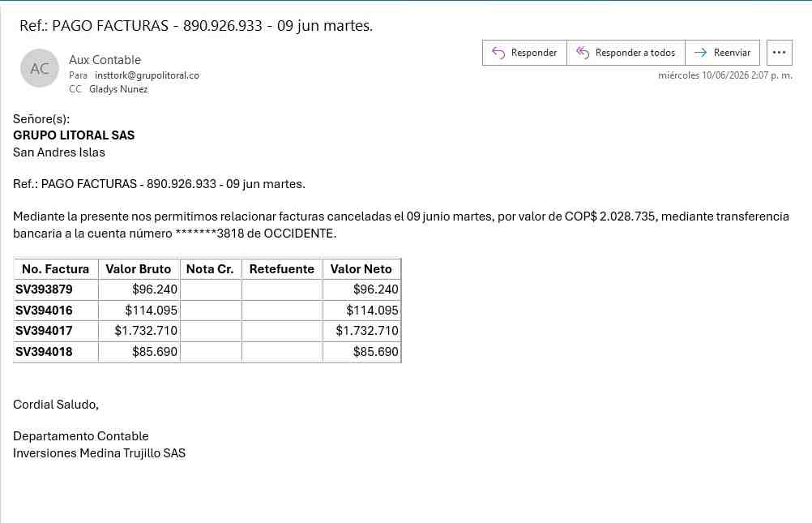The image size is (812, 523).
Task: Click the Responder a todos button label
Action: 635,53
